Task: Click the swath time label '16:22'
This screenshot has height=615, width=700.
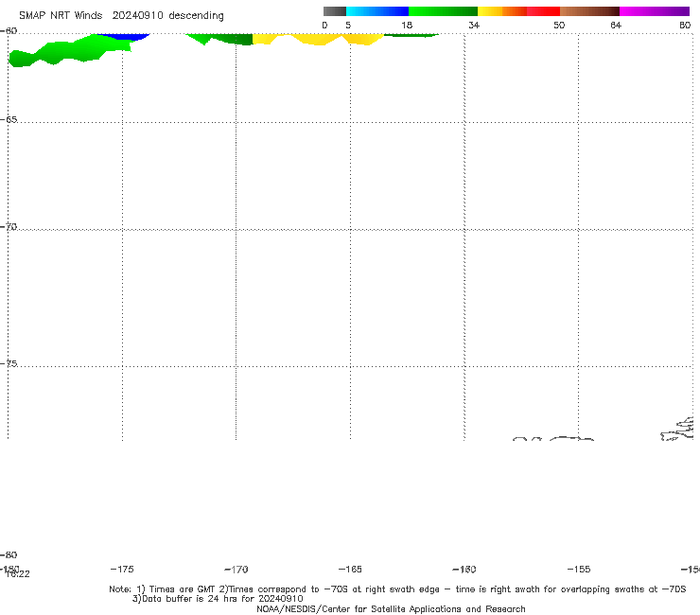Action: [x=18, y=574]
